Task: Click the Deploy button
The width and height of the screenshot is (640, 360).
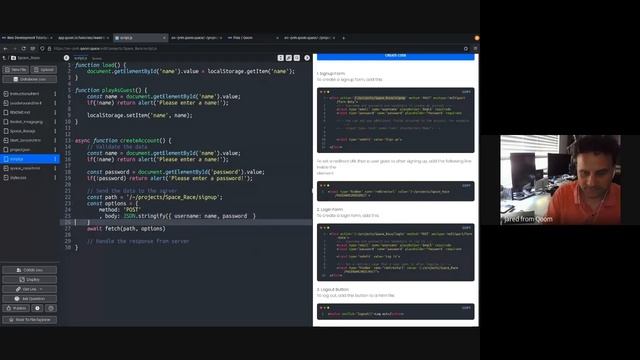Action: click(x=29, y=280)
